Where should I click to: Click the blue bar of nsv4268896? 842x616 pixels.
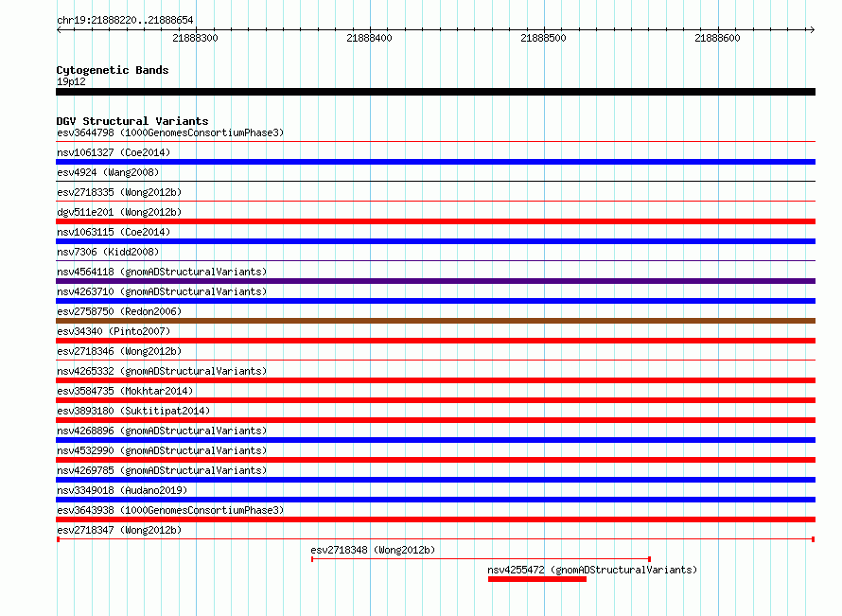coord(435,440)
